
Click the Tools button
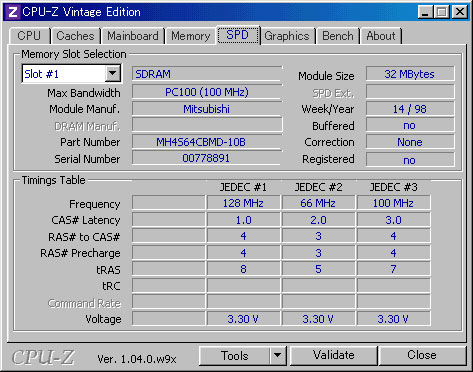point(235,356)
